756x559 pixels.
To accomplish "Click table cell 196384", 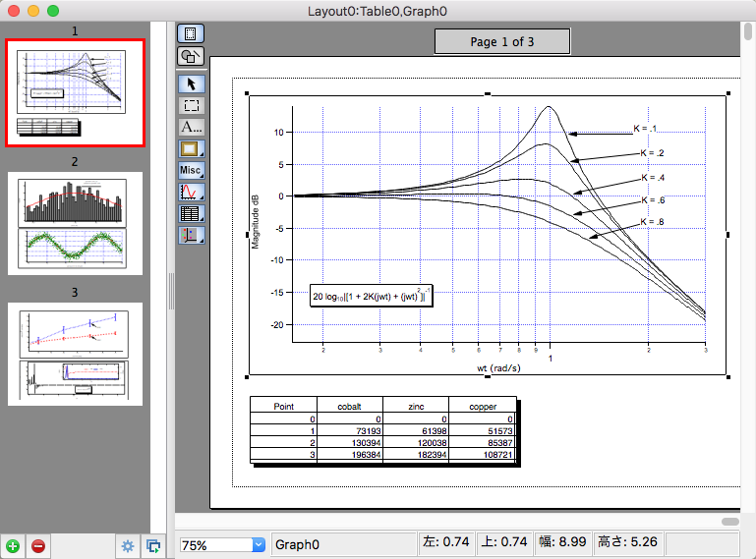I will tap(350, 455).
